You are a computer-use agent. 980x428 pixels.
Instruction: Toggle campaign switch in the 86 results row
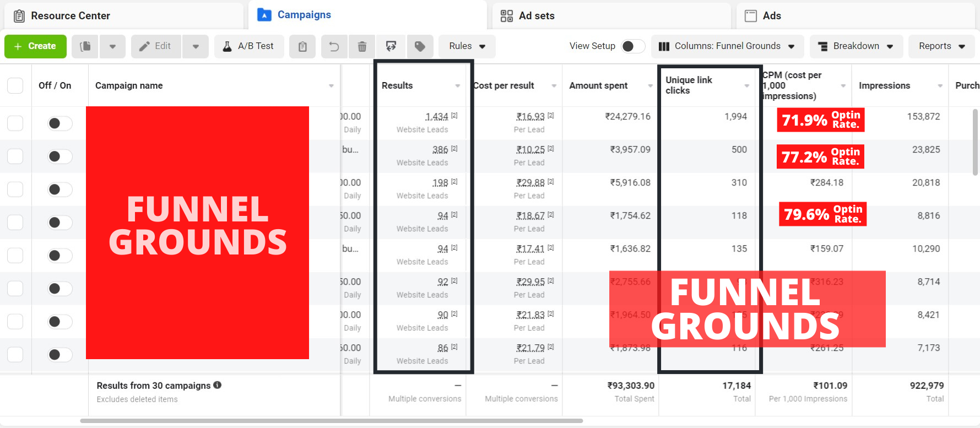coord(60,355)
